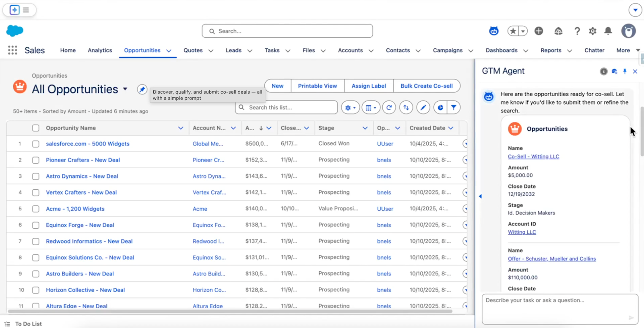
Task: Click the refresh list button
Action: [389, 108]
